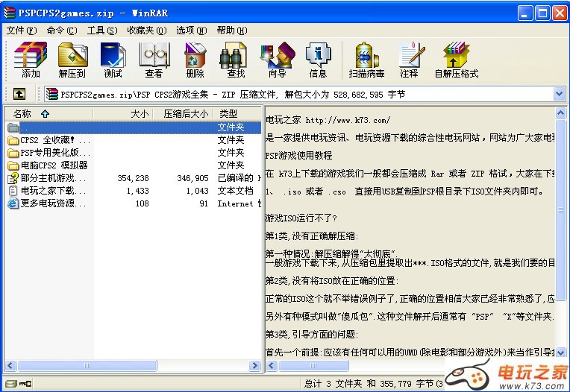Click the 解压到 (Extract To) icon
The height and width of the screenshot is (392, 570).
click(72, 60)
